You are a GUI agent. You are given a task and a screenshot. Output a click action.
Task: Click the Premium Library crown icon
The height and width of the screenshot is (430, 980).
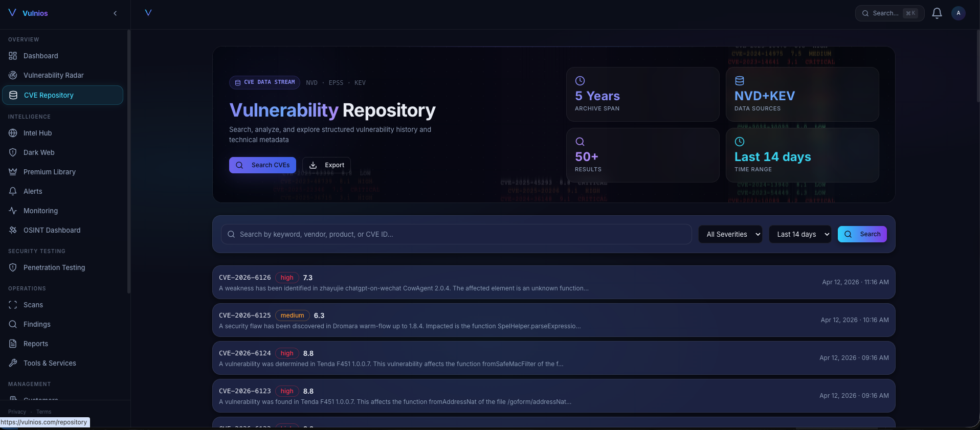13,172
